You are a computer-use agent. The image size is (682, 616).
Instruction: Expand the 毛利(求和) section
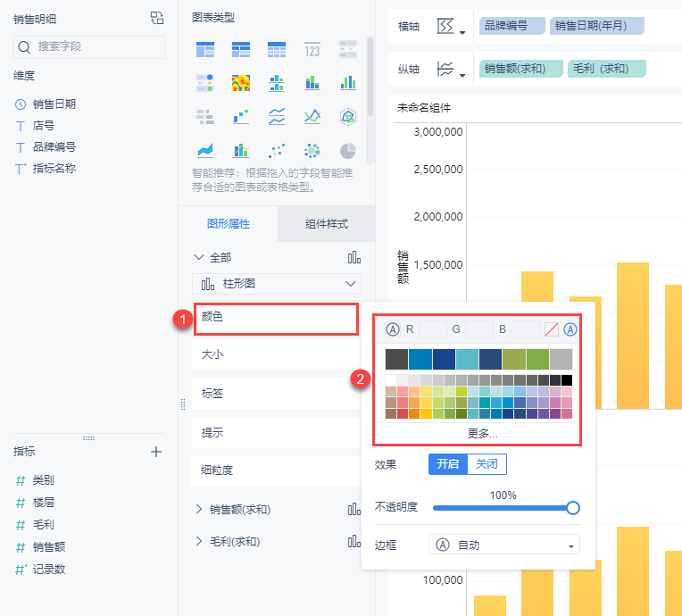[x=199, y=541]
